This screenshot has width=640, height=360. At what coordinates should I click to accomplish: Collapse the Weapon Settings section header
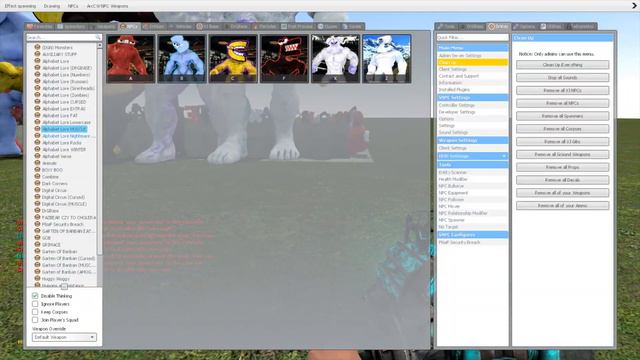pos(473,140)
